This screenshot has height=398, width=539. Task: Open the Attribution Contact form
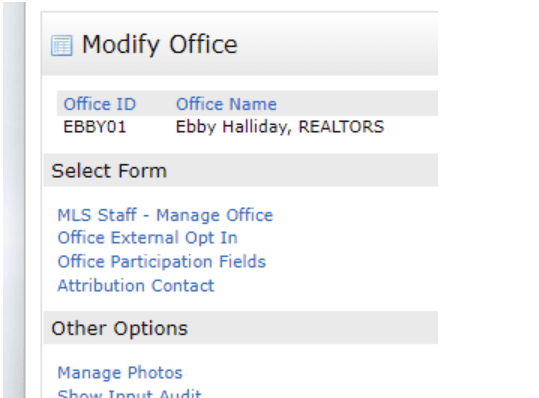pos(136,286)
